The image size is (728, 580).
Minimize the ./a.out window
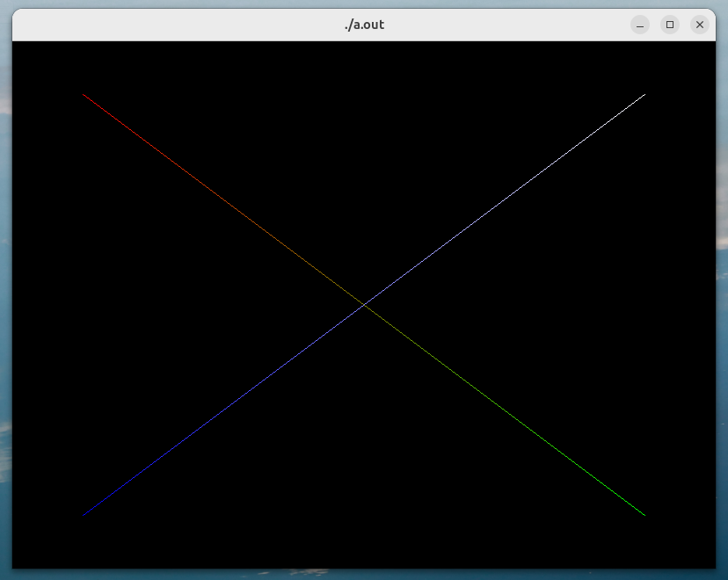(x=640, y=25)
